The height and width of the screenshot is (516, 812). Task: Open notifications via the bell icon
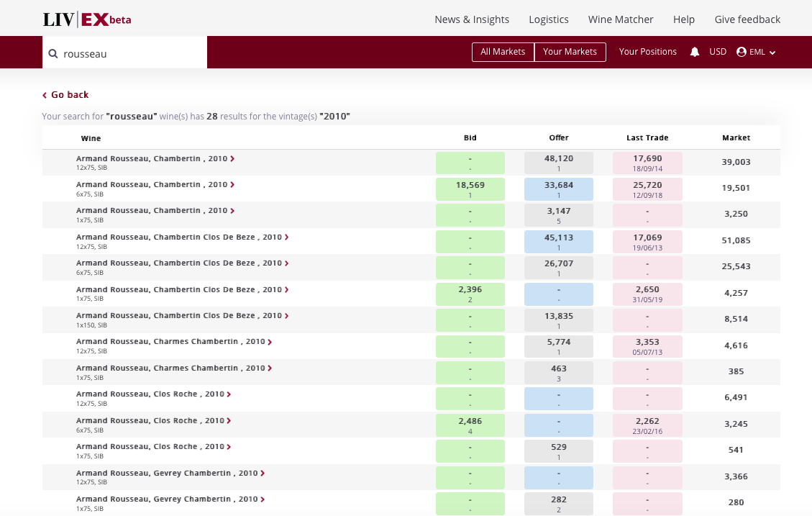695,52
